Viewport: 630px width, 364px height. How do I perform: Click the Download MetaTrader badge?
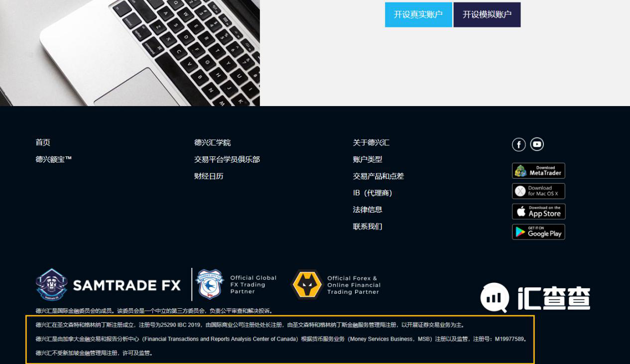click(x=538, y=170)
